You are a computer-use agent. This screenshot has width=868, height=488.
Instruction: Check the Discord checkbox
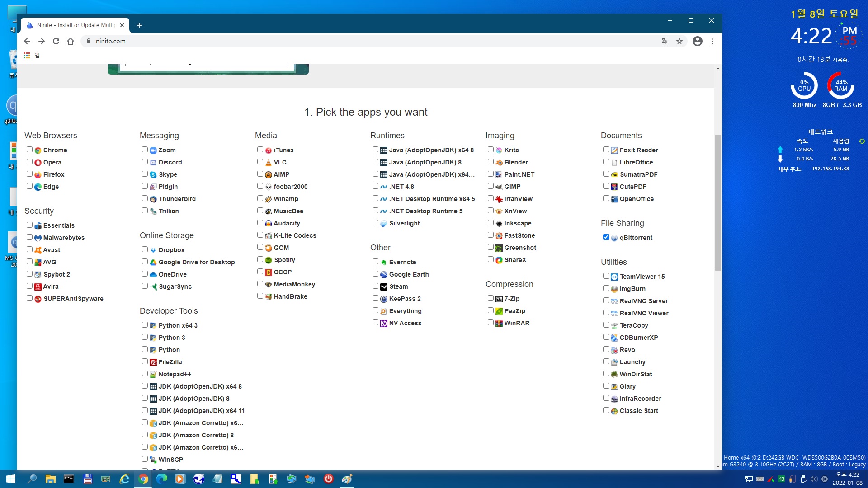pyautogui.click(x=145, y=162)
